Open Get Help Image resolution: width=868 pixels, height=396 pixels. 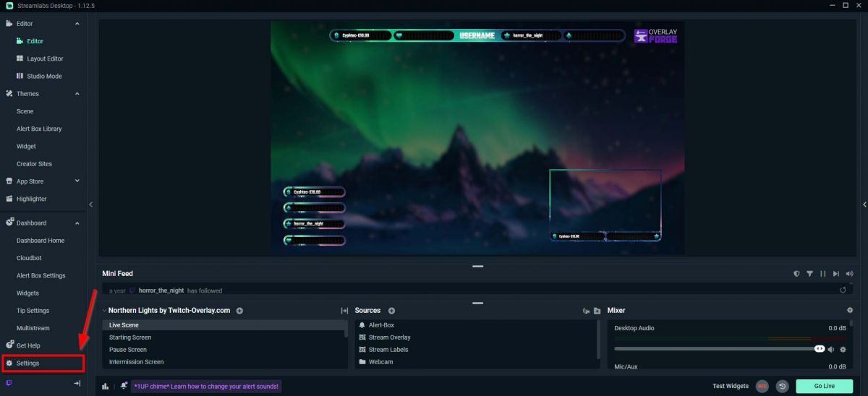coord(28,345)
